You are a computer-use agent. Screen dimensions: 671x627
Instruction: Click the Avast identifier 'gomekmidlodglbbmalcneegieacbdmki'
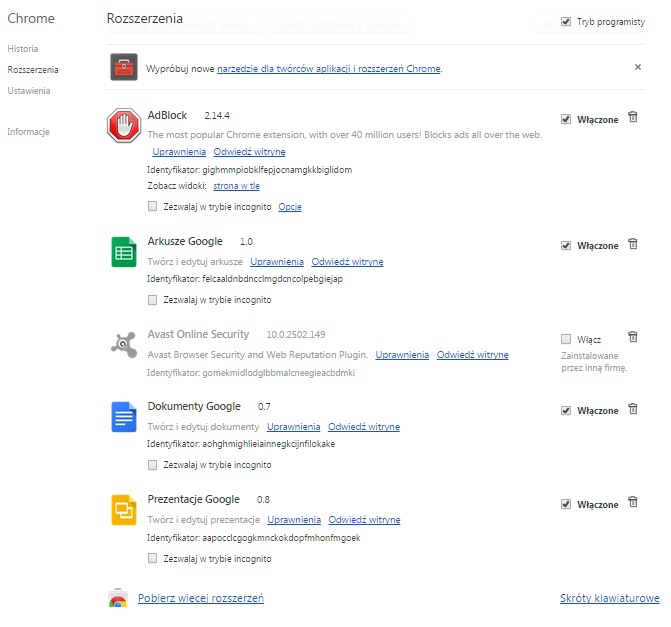279,373
